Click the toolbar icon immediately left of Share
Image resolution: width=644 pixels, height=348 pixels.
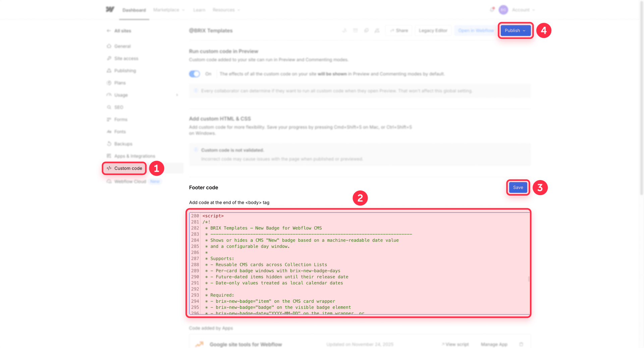coord(377,31)
